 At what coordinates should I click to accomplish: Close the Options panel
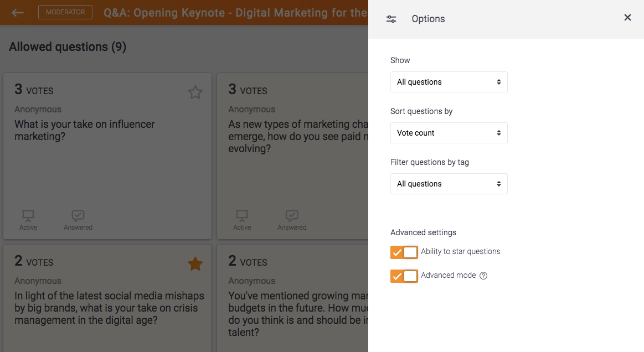627,18
